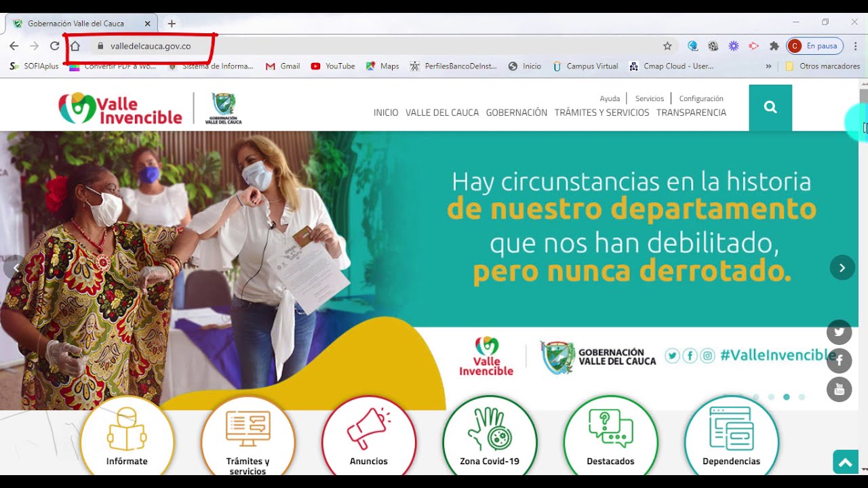Click the Configuración link
Viewport: 868px width, 488px height.
tap(701, 98)
